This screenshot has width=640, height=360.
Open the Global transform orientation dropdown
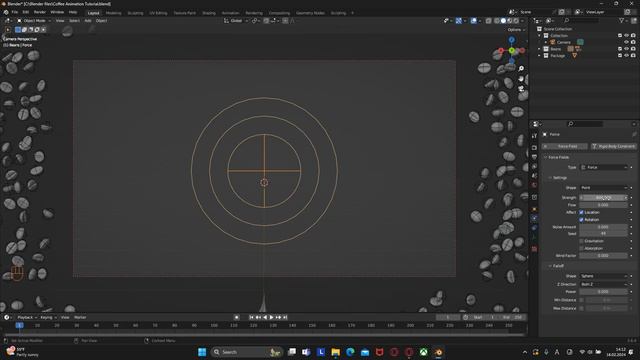(236, 21)
